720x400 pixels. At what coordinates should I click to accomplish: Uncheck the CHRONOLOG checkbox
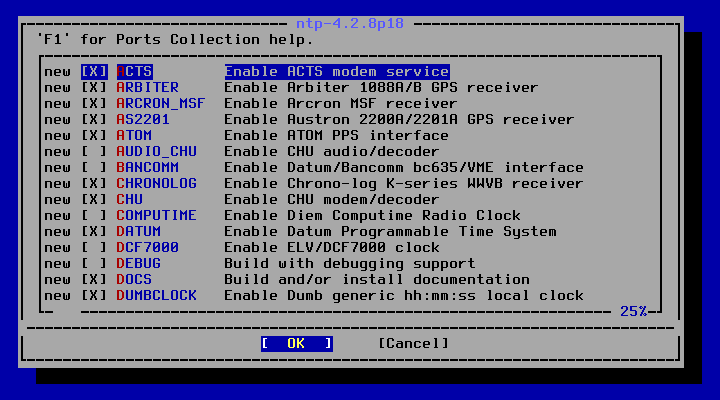[x=94, y=184]
